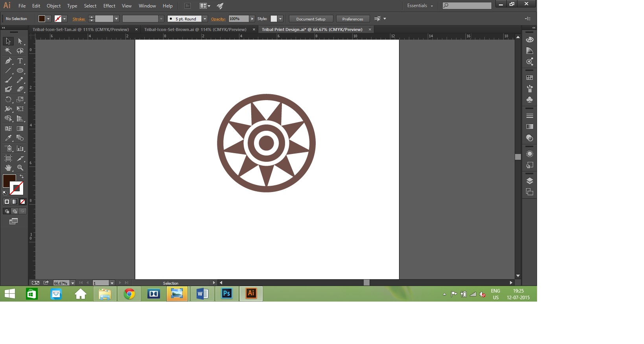Select the Pen tool

pos(8,61)
